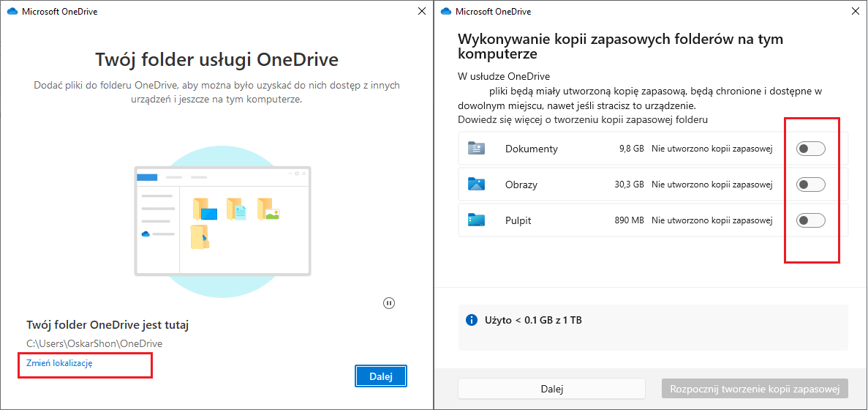
Task: Click the Pulpit folder icon
Action: [476, 220]
